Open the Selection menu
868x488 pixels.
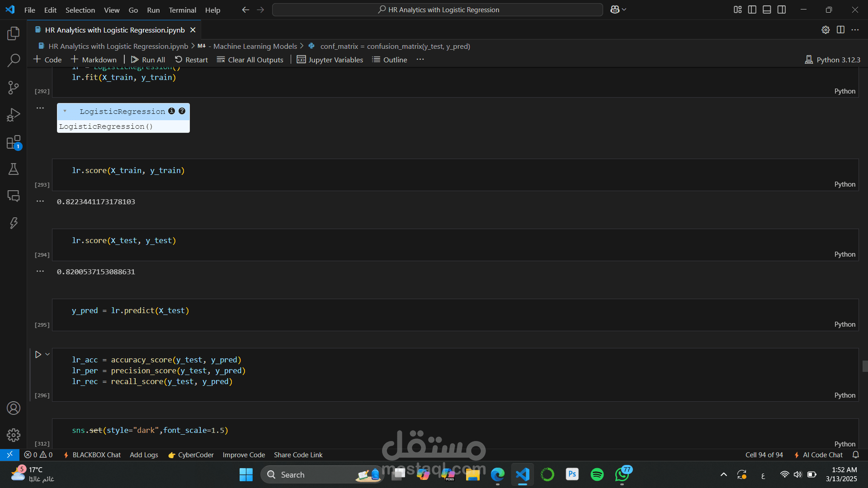coord(80,10)
